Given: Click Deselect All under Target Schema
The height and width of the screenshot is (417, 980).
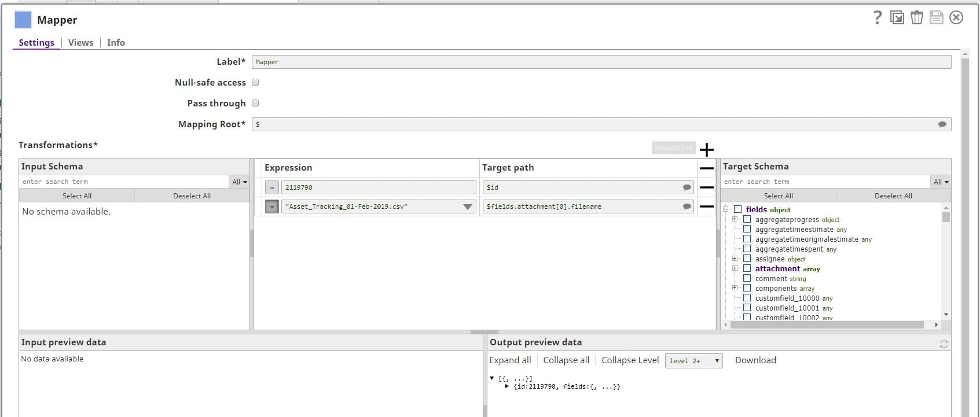Looking at the screenshot, I should pyautogui.click(x=893, y=196).
